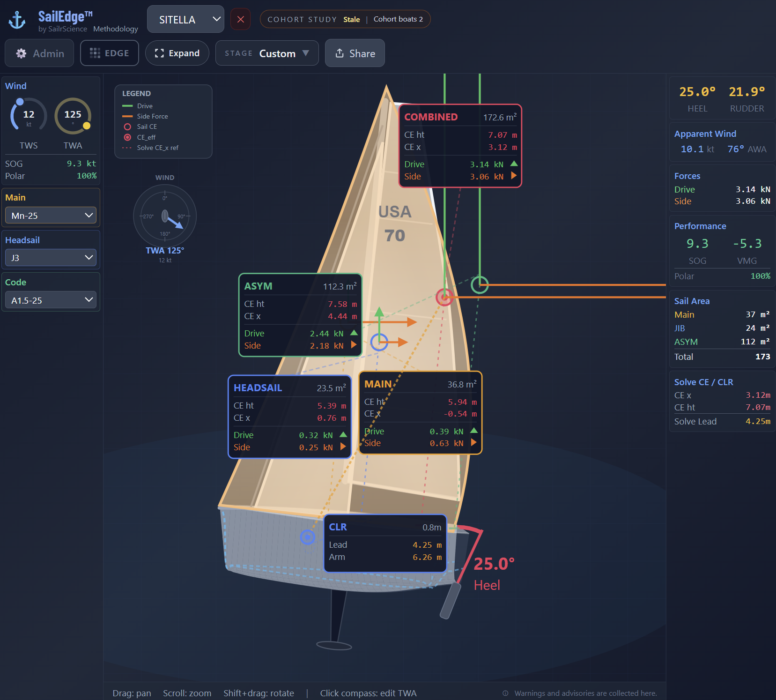Click the Side Force legend swatch

tap(127, 116)
